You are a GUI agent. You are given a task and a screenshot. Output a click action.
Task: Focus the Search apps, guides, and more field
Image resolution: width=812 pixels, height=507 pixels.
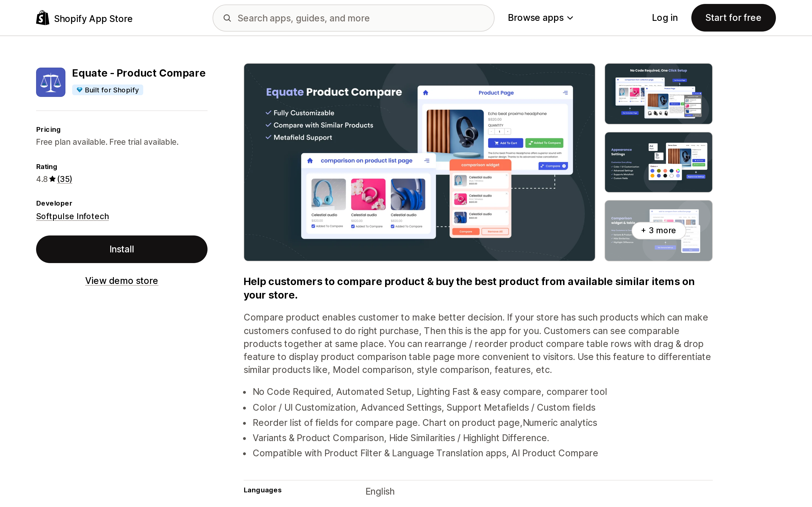353,18
